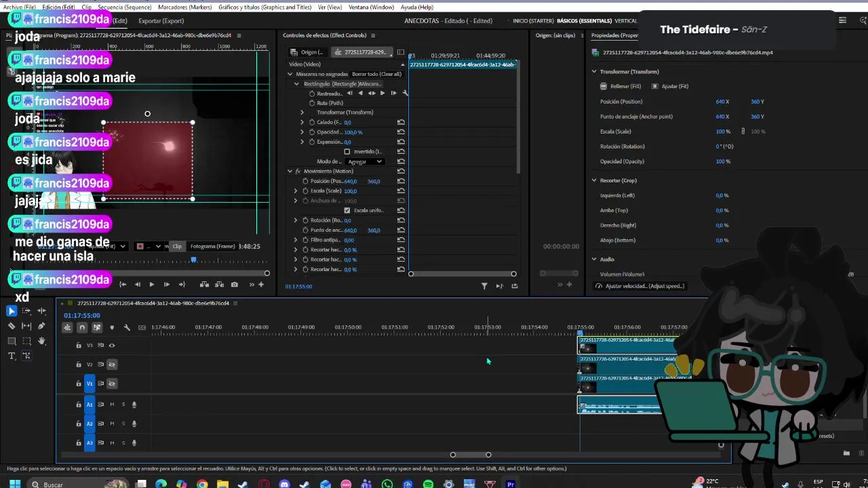868x488 pixels.
Task: Open Spotify from the taskbar
Action: point(428,484)
